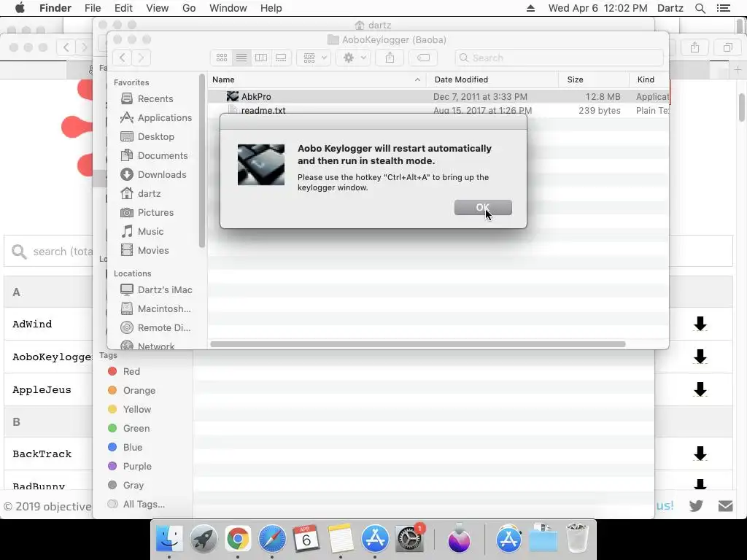Select the Orange tag in dartz window
The height and width of the screenshot is (560, 747).
[131, 391]
